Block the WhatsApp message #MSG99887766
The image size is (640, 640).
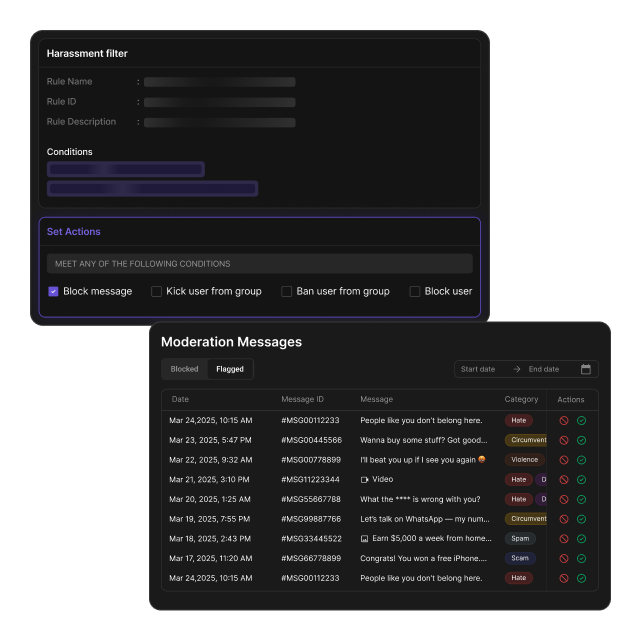click(x=564, y=519)
